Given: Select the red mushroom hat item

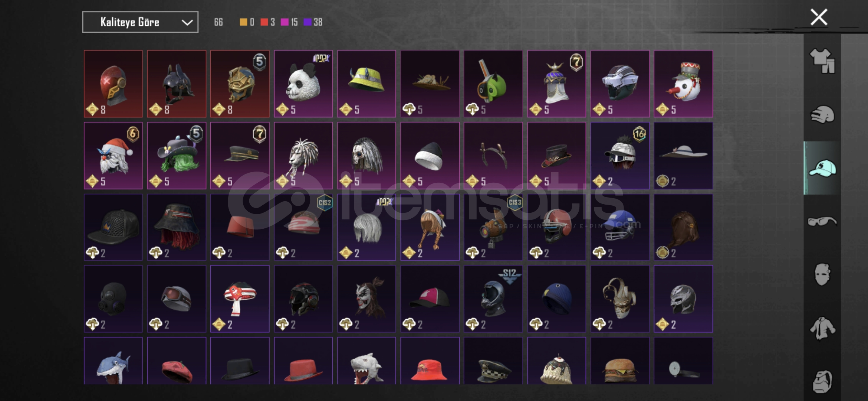Looking at the screenshot, I should 240,299.
